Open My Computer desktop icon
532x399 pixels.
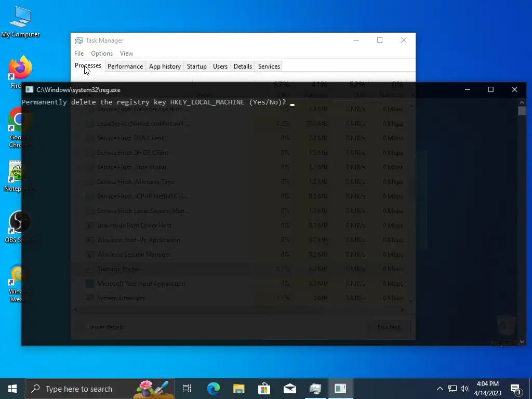pos(20,21)
